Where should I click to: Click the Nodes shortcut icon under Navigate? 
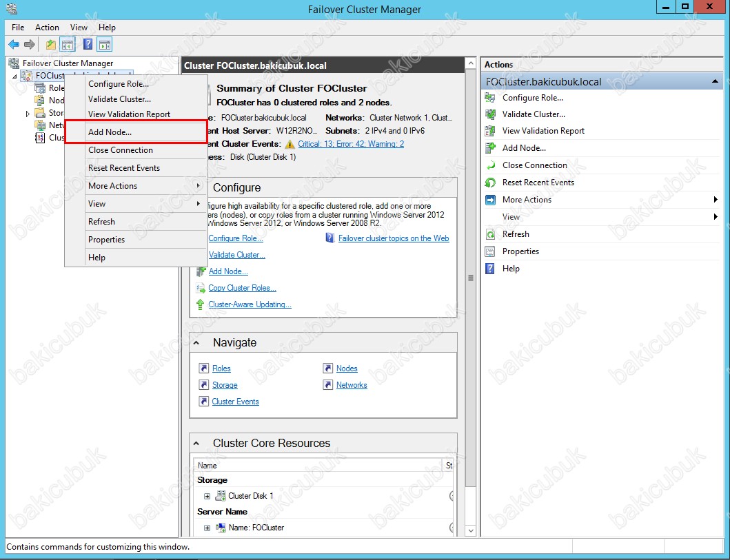(328, 369)
